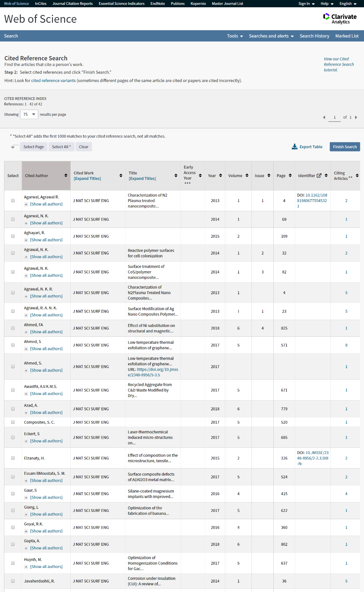
Task: Tick checkbox for Ahmed, FA row
Action: pyautogui.click(x=13, y=328)
